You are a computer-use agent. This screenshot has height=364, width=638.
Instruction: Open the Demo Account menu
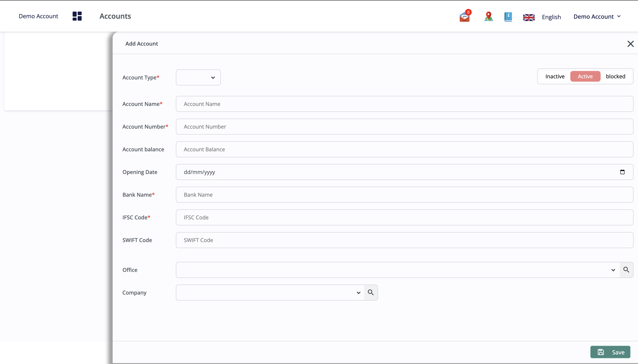pyautogui.click(x=597, y=16)
